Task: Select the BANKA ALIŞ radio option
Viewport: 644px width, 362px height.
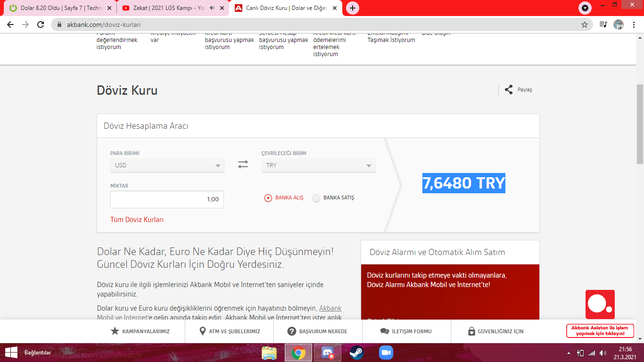Action: (x=268, y=198)
